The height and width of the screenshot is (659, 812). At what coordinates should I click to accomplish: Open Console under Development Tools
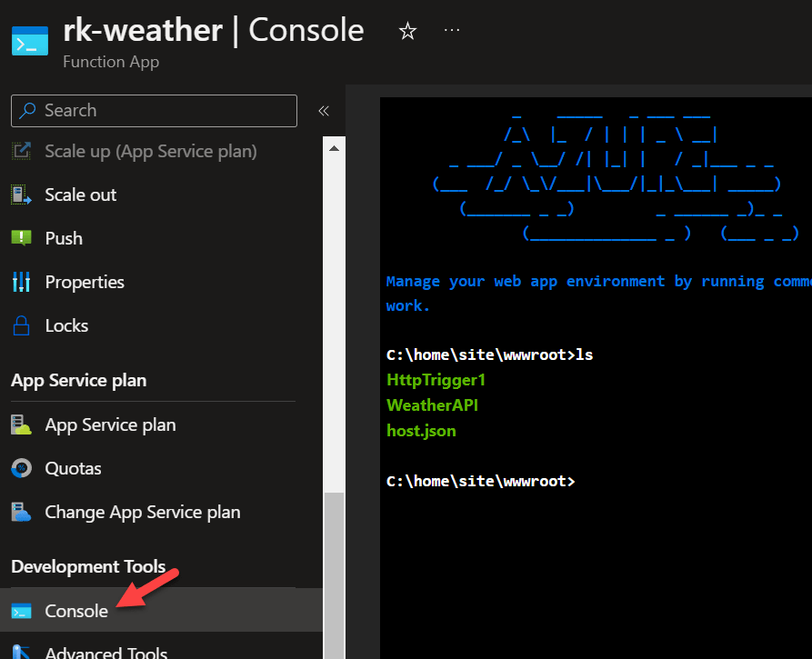[76, 611]
